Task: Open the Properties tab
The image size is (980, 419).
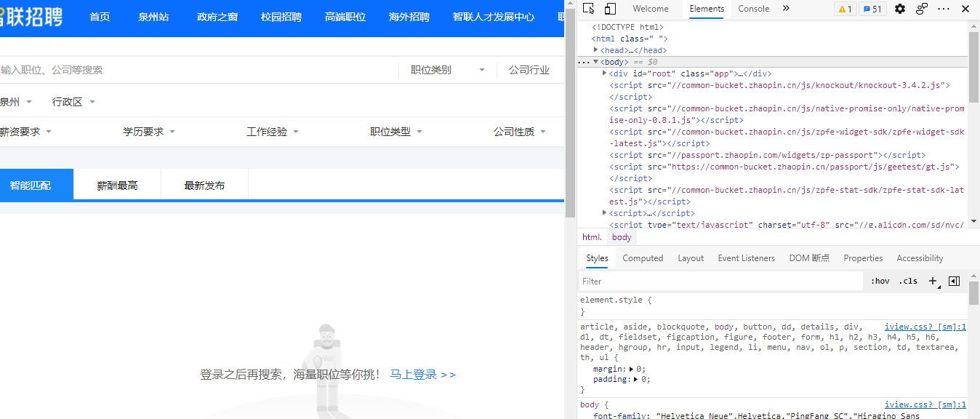Action: pos(863,258)
